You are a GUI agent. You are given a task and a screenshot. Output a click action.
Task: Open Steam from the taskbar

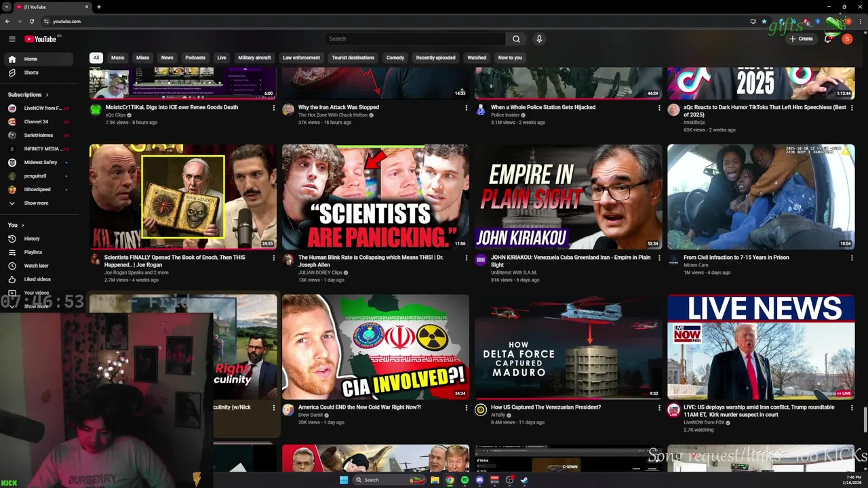point(524,480)
